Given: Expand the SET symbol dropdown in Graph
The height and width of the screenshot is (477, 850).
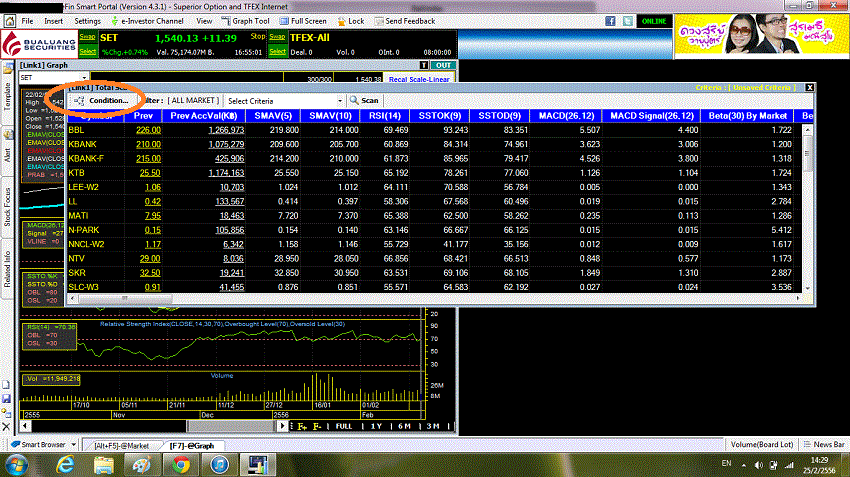Looking at the screenshot, I should coord(84,78).
